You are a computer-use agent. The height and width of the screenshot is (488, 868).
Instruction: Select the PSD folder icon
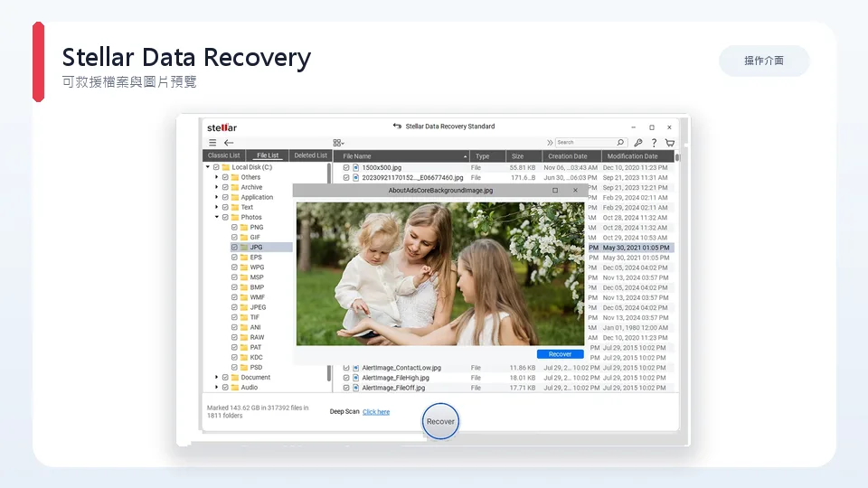point(243,367)
